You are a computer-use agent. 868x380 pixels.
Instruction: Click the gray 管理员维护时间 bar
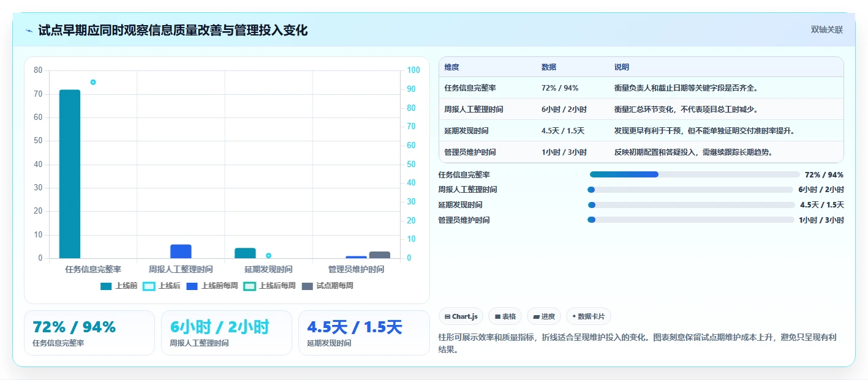click(x=380, y=255)
